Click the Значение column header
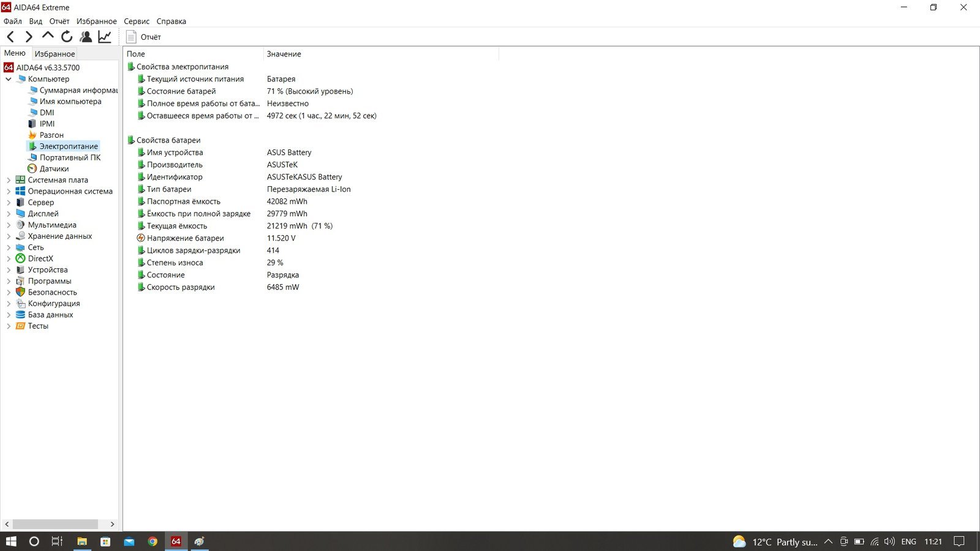 (x=284, y=54)
